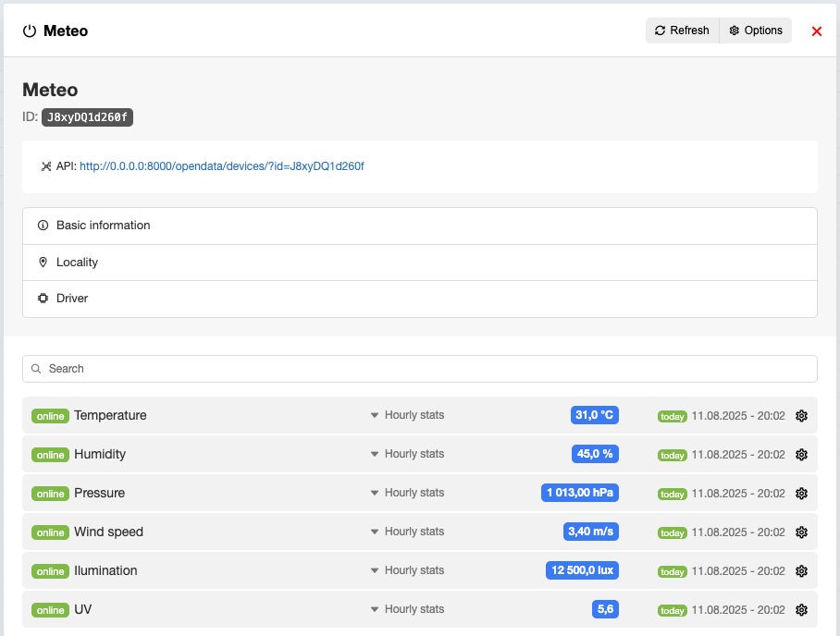Click into the sensor Search field

pos(419,369)
